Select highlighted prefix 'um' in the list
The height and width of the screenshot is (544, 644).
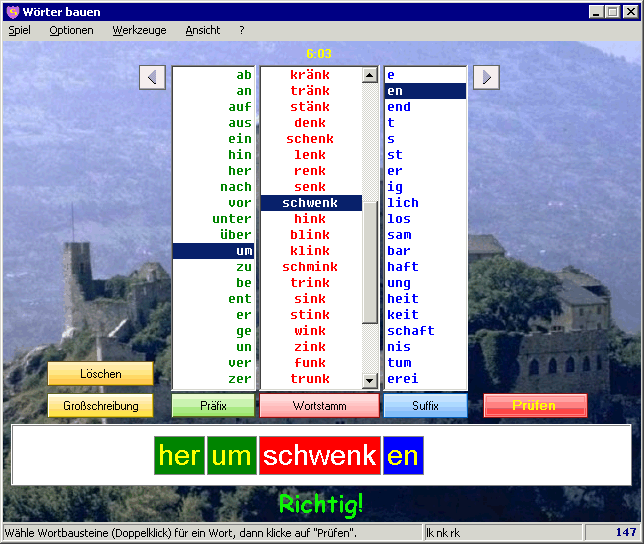click(x=213, y=251)
